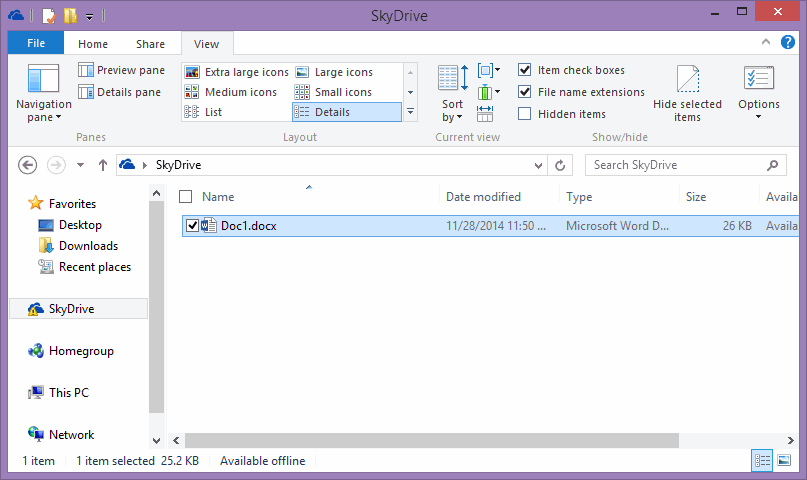Open the Group by dropdown icon

pyautogui.click(x=488, y=70)
